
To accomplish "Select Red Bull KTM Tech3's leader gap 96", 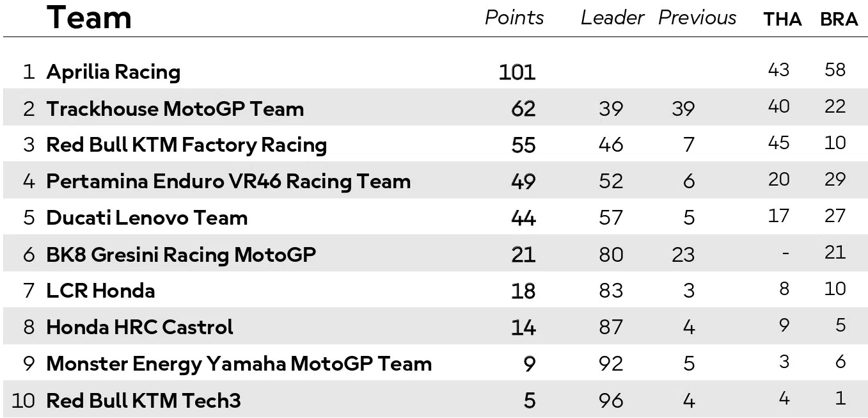I will pyautogui.click(x=611, y=401).
